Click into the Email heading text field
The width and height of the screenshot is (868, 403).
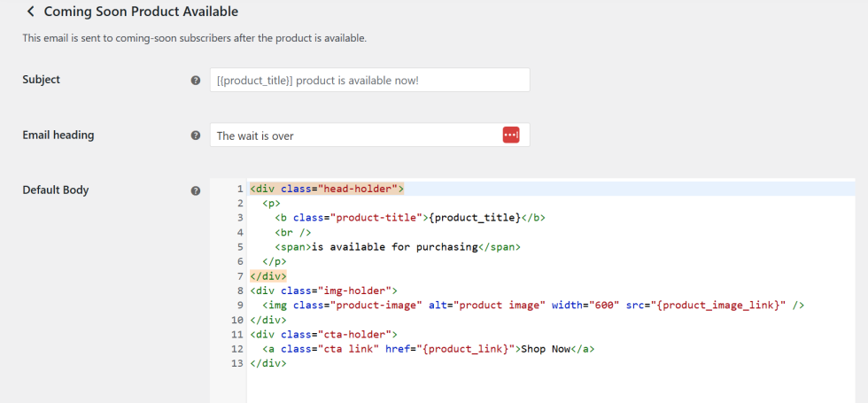[354, 136]
